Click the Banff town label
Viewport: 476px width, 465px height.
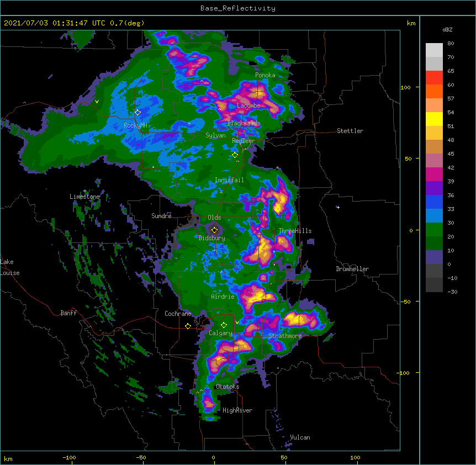(x=68, y=313)
